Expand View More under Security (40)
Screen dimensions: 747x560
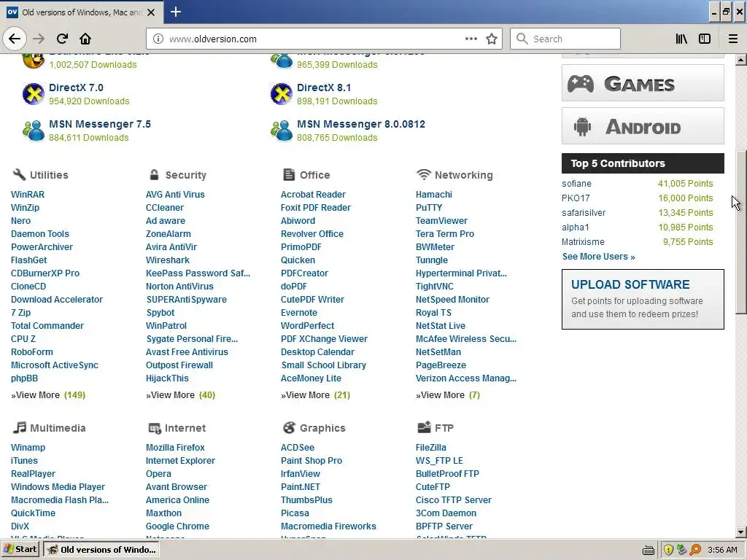click(181, 395)
